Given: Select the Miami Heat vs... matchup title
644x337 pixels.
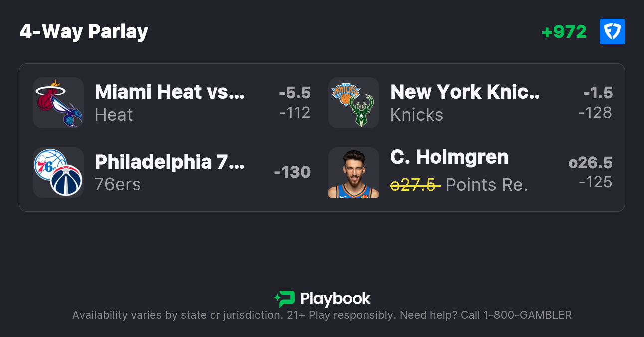Looking at the screenshot, I should (x=170, y=92).
